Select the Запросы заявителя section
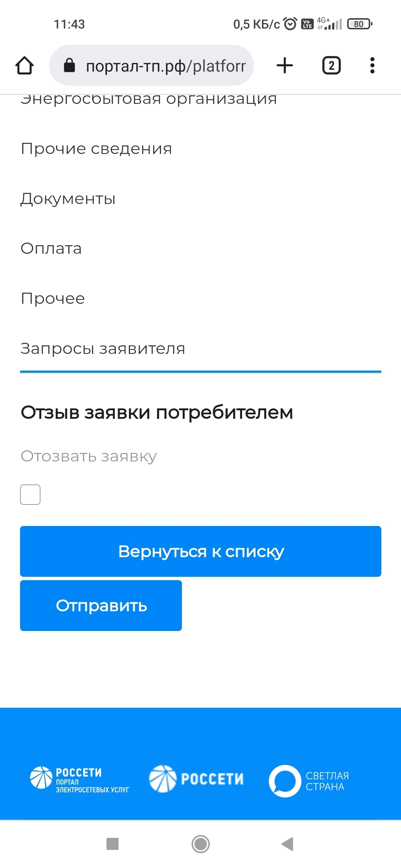 tap(103, 349)
